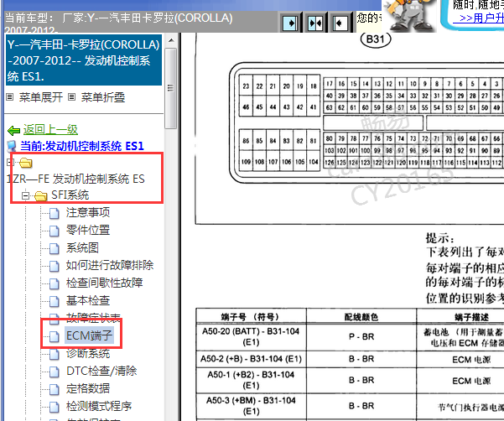504x421 pixels.
Task: Click A50-1 (+B2) - B31-104 cell
Action: coord(251,380)
